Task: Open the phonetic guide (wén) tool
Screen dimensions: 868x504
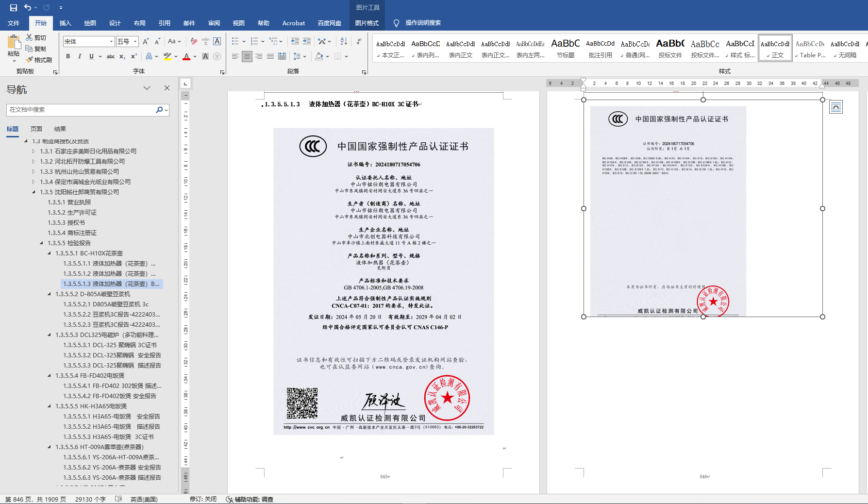Action: tap(205, 42)
